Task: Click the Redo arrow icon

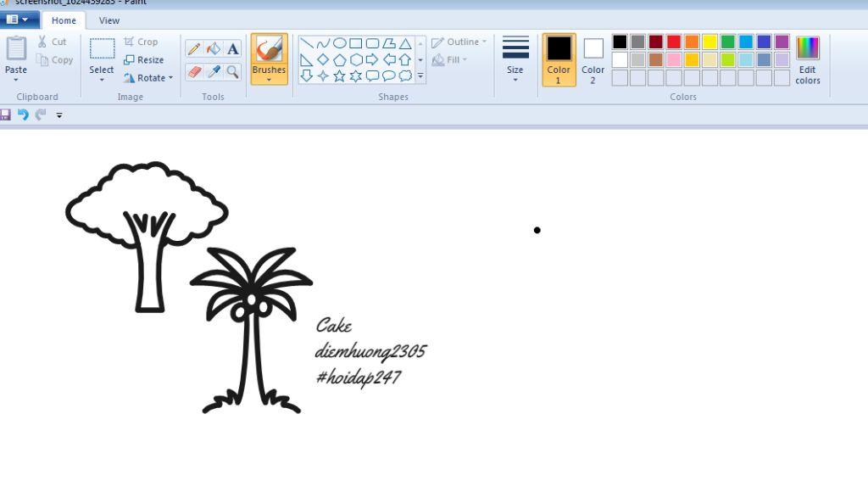Action: (x=41, y=115)
